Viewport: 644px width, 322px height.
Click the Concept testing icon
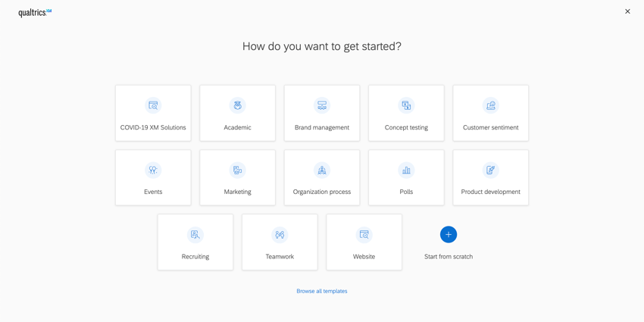pyautogui.click(x=406, y=105)
